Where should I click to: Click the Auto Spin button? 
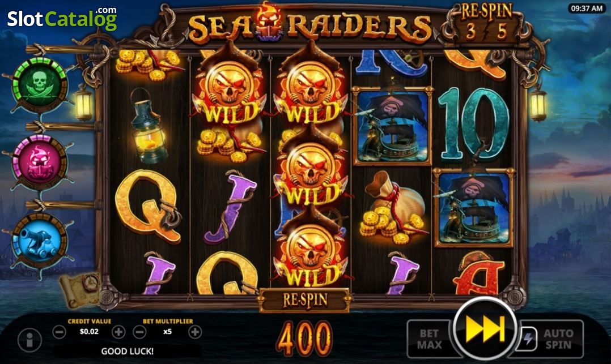pyautogui.click(x=553, y=339)
